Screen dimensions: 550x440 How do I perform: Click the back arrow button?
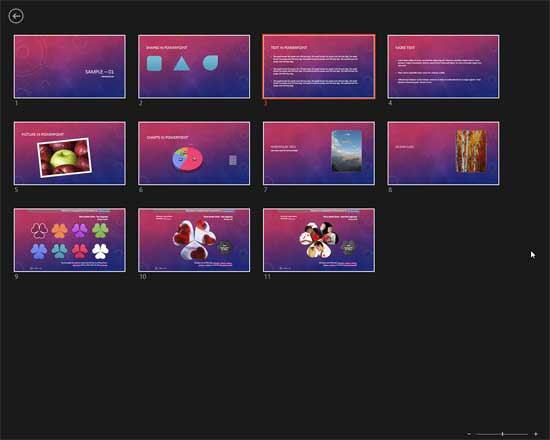pos(16,16)
